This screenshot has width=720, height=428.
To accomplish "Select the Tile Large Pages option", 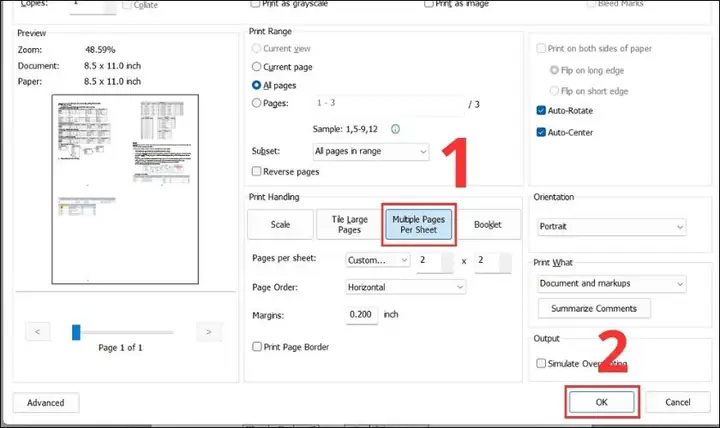I will pos(349,225).
